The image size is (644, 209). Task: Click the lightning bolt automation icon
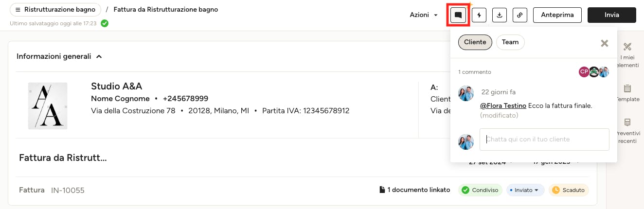tap(480, 15)
